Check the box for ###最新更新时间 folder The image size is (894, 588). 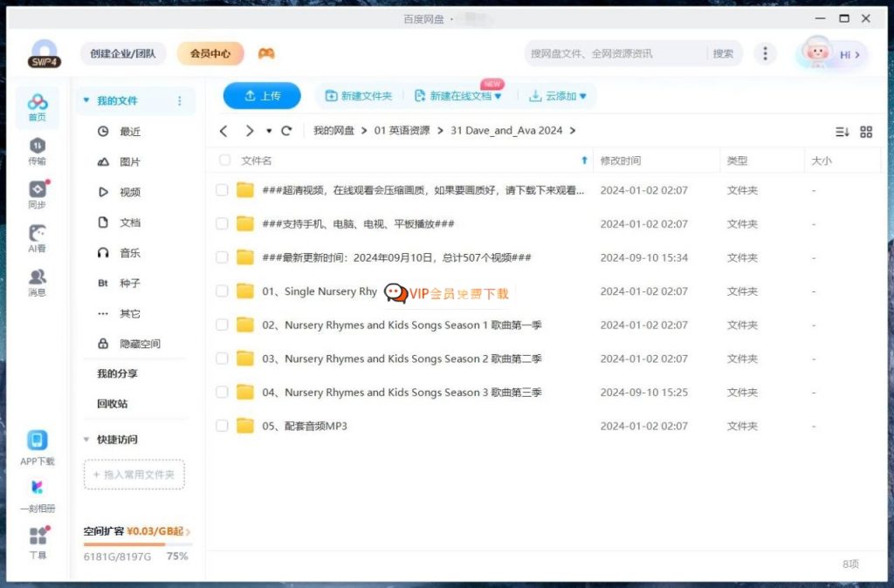(x=222, y=257)
